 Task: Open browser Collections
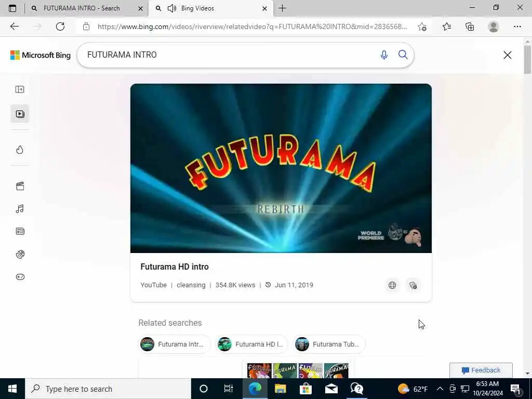tap(470, 26)
